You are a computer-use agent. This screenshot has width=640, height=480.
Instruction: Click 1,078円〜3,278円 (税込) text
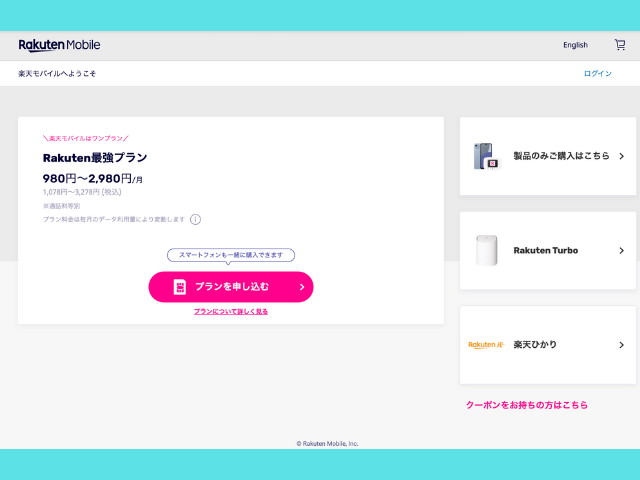(82, 192)
